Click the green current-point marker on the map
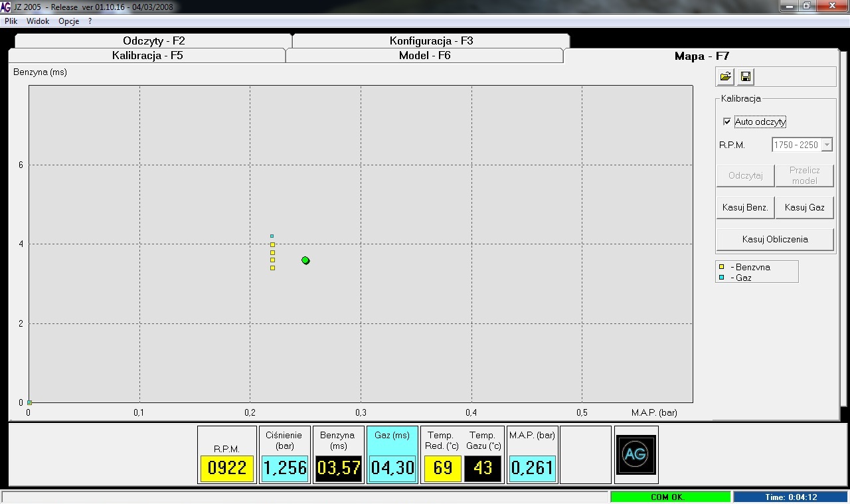Image resolution: width=850 pixels, height=504 pixels. (305, 260)
